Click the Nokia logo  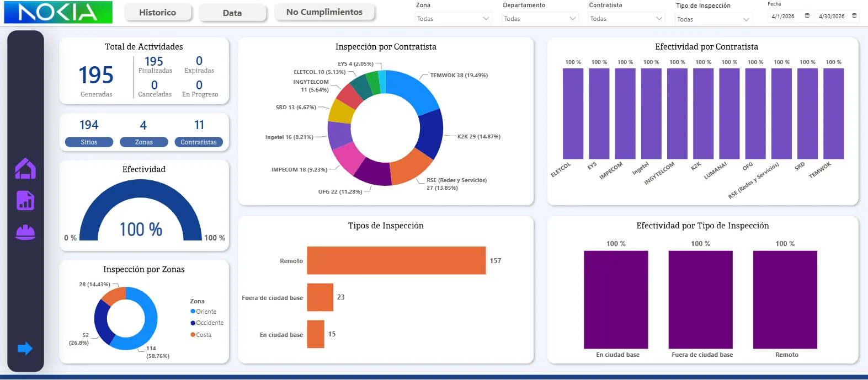point(58,12)
